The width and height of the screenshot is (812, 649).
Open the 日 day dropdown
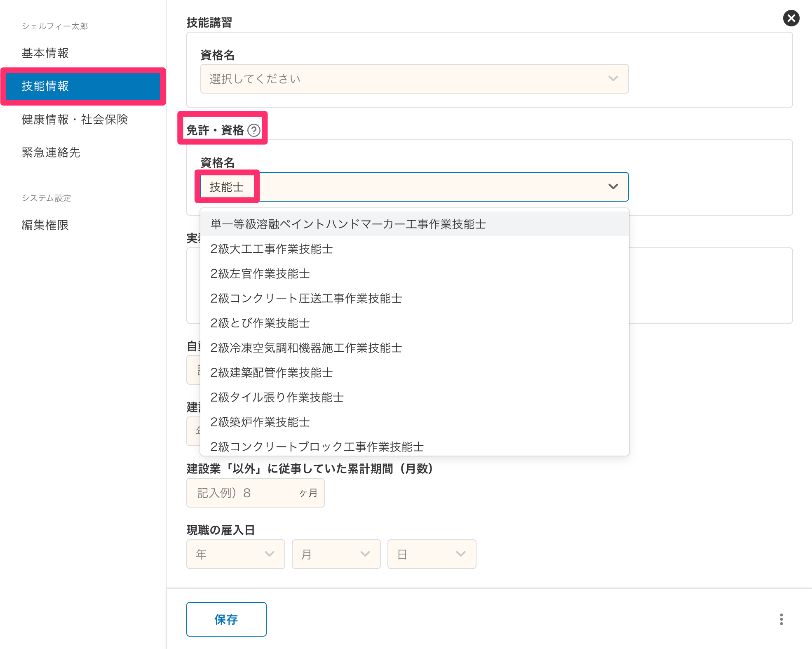pos(432,554)
